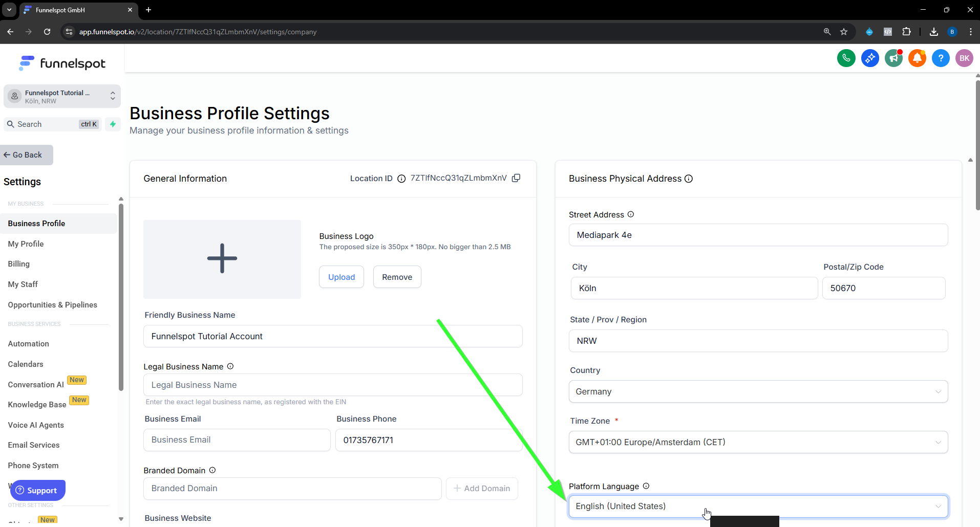980x527 pixels.
Task: Click the sidebar scroll down arrow
Action: point(121,519)
